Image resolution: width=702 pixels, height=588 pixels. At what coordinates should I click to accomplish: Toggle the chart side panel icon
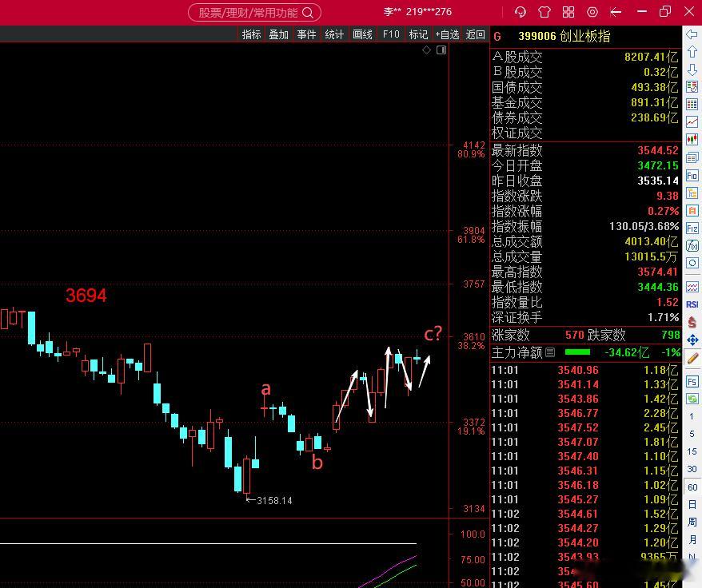coord(441,50)
